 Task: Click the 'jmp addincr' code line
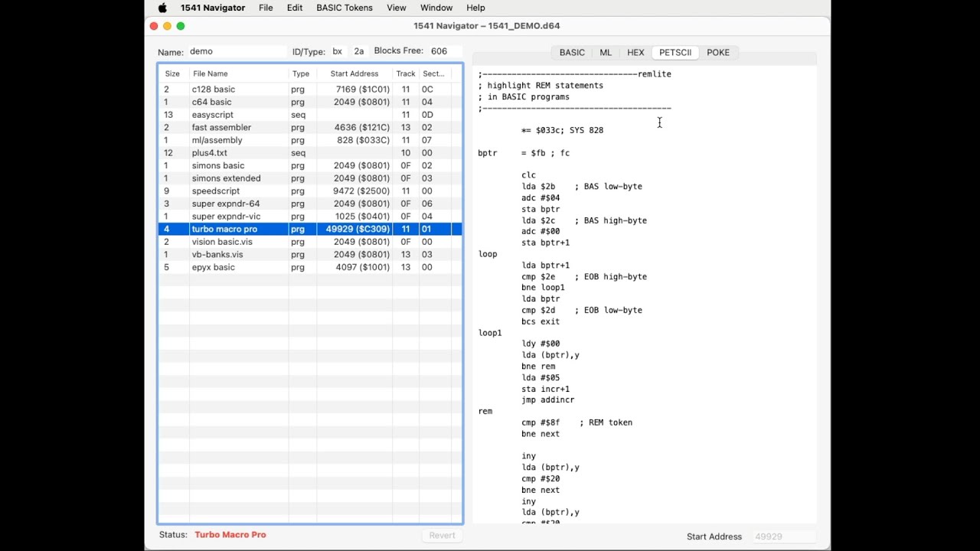click(x=547, y=400)
